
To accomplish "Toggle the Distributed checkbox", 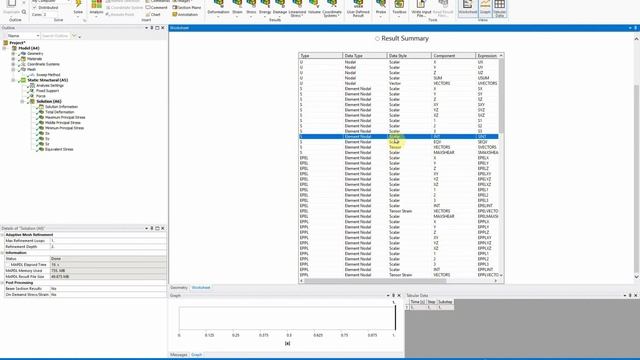I will coord(35,7).
